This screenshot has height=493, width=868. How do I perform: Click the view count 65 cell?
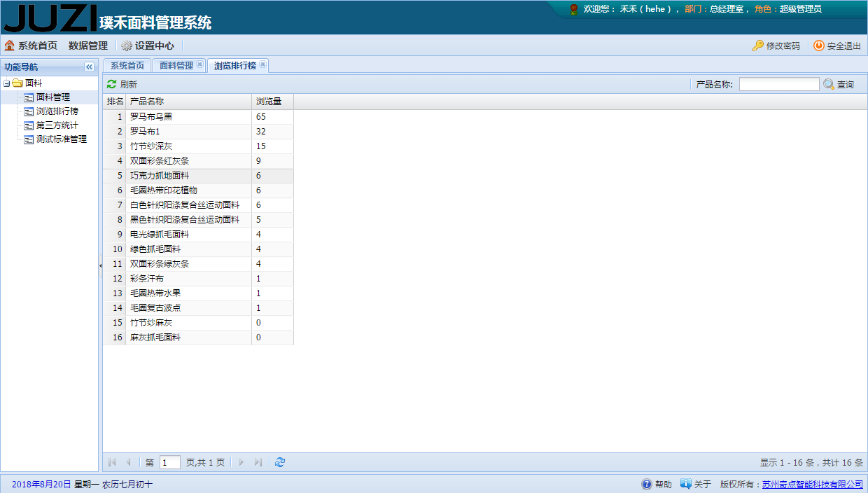pyautogui.click(x=272, y=117)
